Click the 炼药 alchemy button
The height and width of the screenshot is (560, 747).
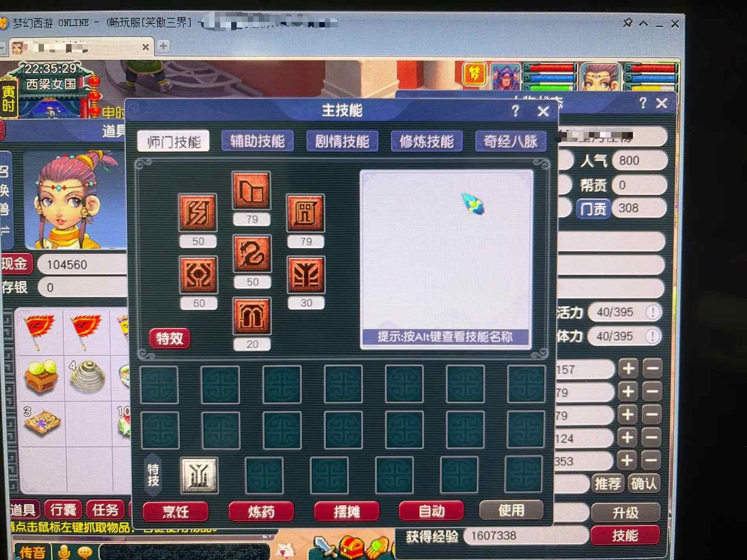pos(261,512)
